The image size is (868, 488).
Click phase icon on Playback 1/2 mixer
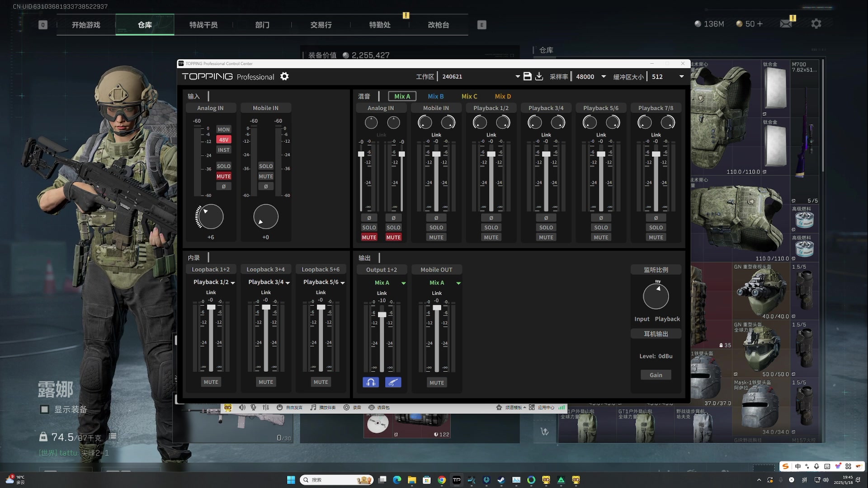pos(491,218)
